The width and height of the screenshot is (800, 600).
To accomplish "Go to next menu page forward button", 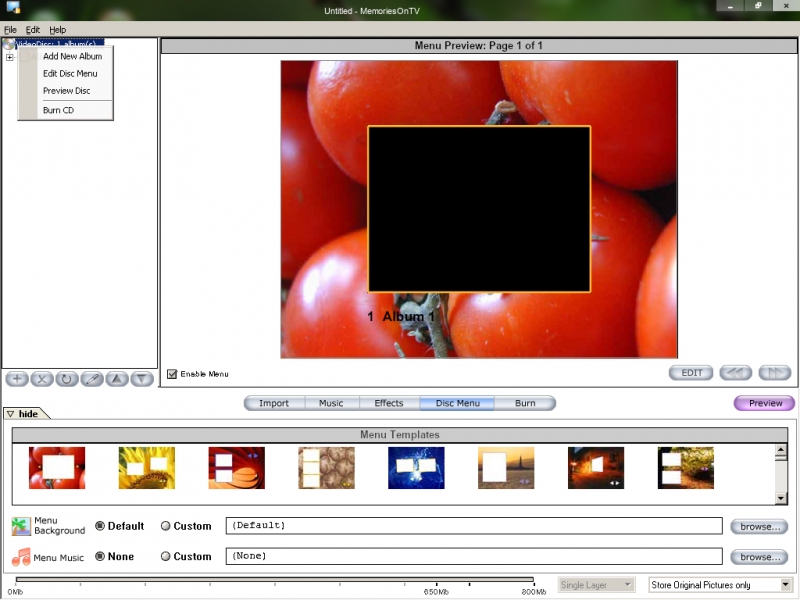I will 775,373.
